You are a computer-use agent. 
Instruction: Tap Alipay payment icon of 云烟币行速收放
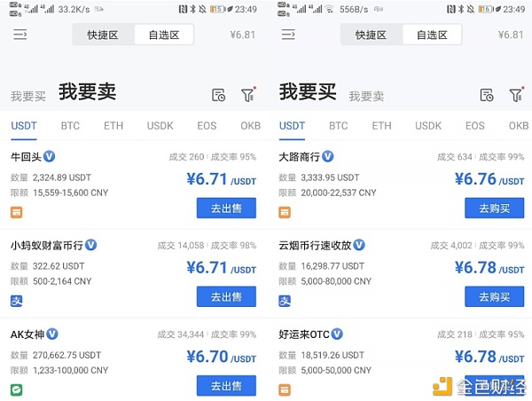tap(285, 301)
